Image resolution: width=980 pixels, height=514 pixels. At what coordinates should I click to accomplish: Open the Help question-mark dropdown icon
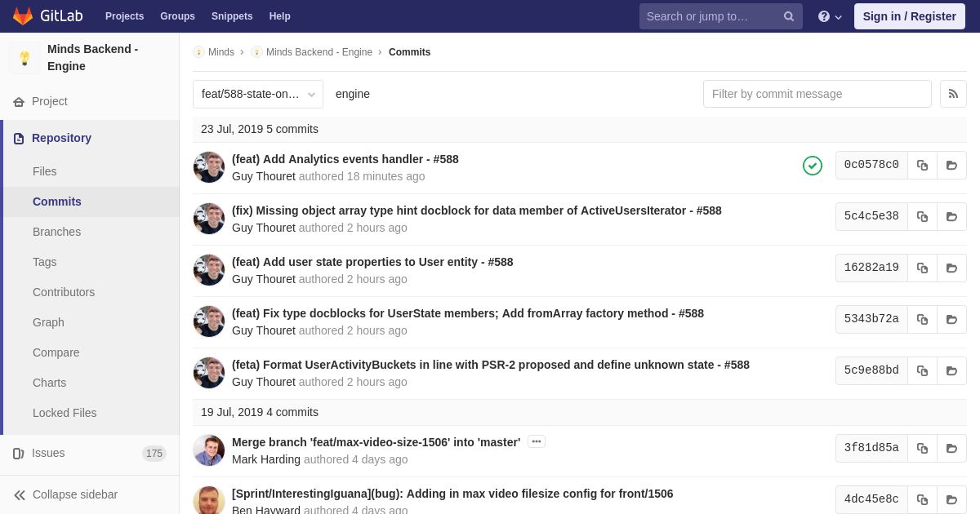tap(830, 16)
